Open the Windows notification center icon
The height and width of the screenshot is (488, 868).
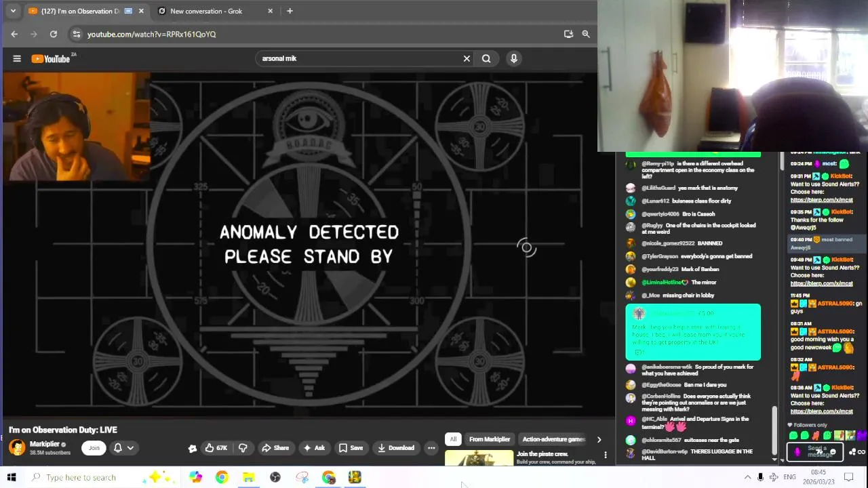pos(848,477)
